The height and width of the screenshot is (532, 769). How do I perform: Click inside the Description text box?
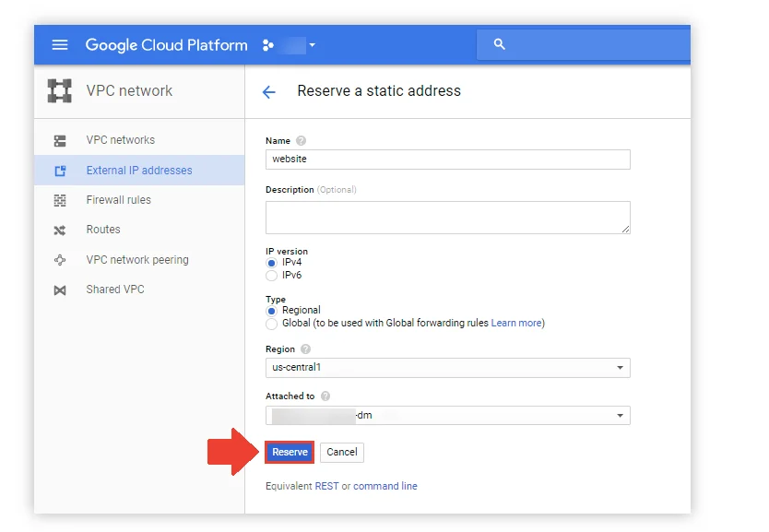click(x=447, y=217)
